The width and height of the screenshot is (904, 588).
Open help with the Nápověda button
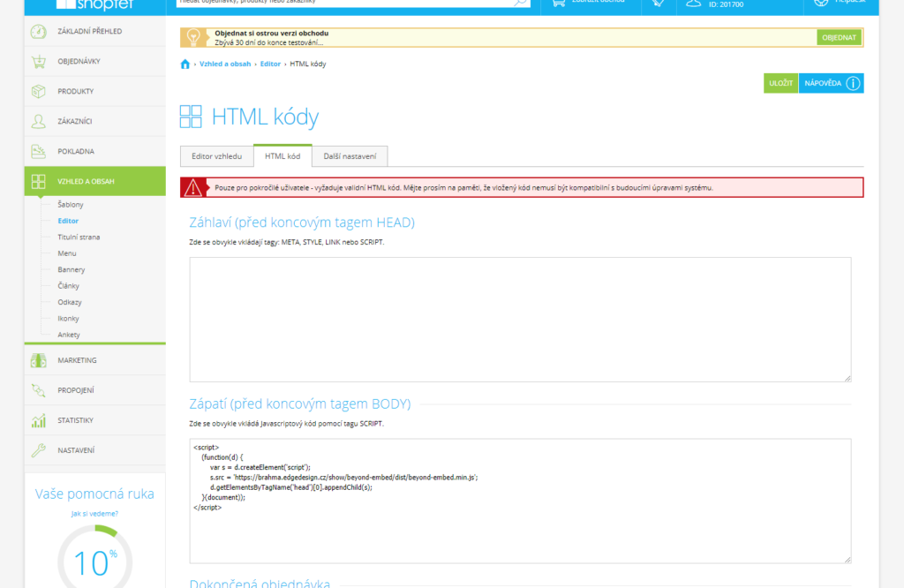point(831,83)
